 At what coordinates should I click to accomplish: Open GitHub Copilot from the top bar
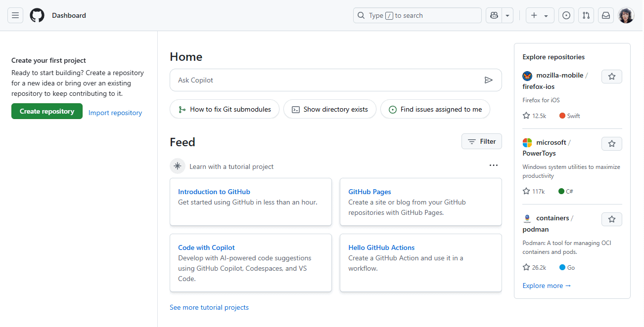493,15
